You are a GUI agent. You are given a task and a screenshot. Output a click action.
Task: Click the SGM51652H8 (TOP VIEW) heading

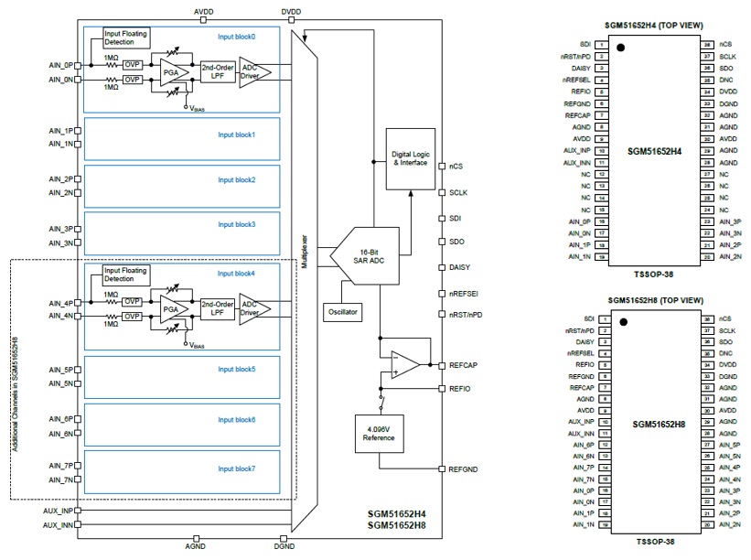pos(656,300)
